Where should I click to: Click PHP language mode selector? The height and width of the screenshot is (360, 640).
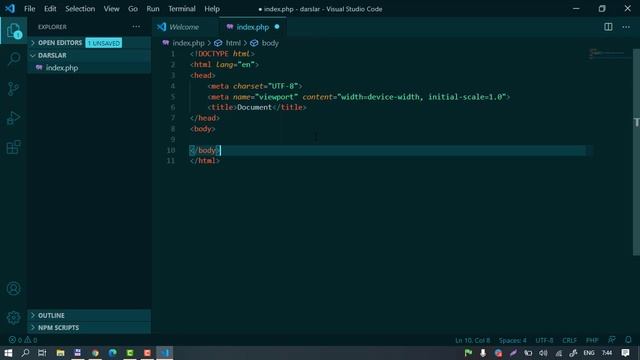coord(592,340)
